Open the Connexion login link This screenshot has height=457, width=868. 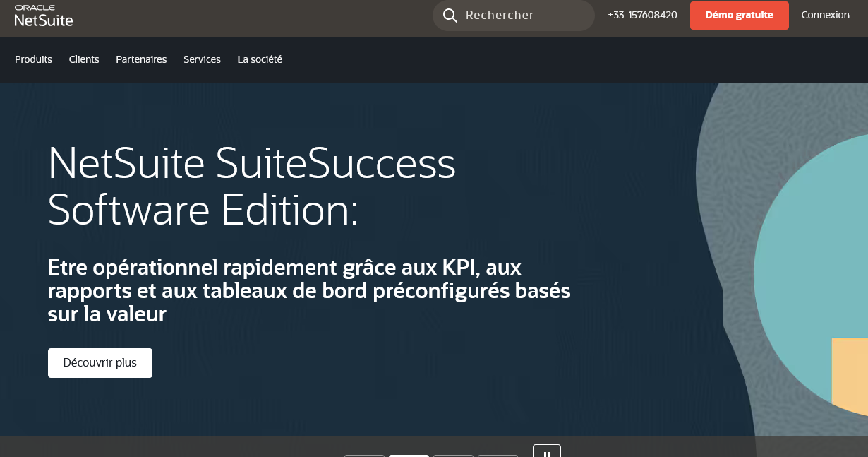[x=824, y=15]
